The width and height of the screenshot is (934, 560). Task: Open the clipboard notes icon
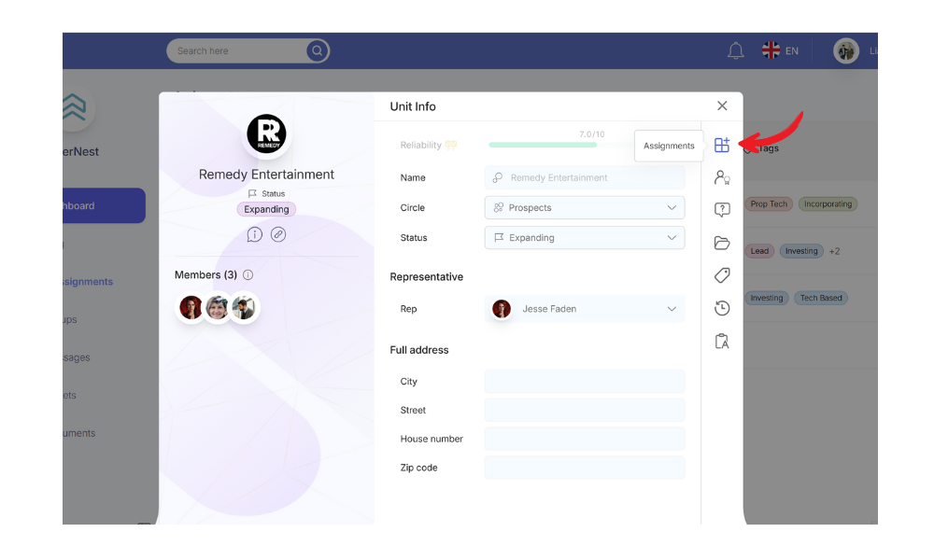coord(722,341)
